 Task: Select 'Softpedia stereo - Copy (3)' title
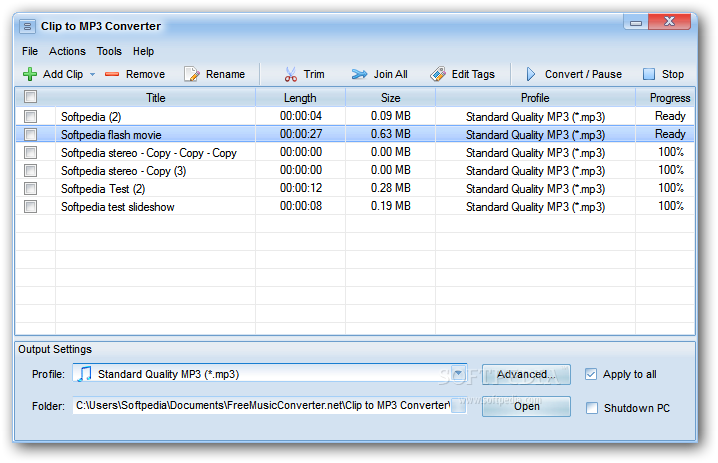pos(124,171)
